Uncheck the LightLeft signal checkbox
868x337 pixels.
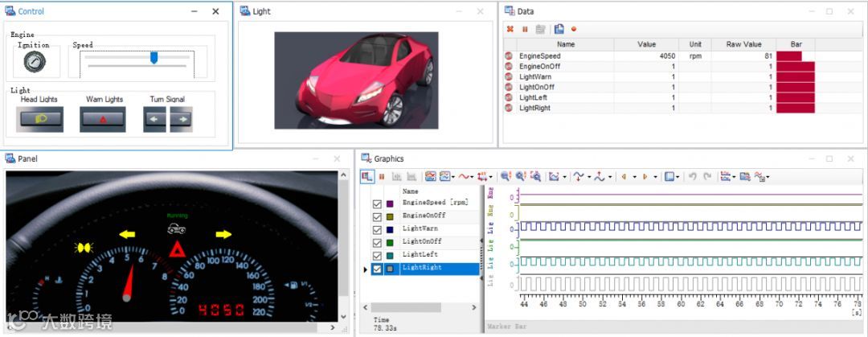coord(377,256)
